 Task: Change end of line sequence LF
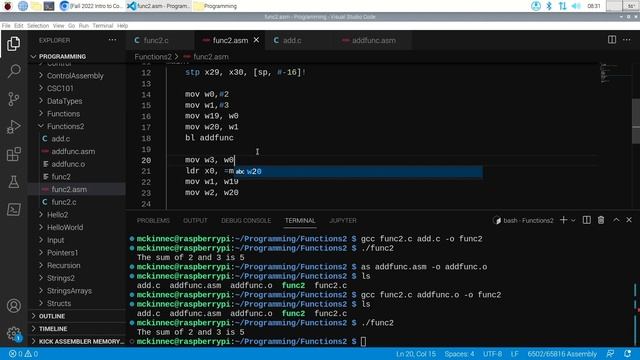[x=514, y=354]
